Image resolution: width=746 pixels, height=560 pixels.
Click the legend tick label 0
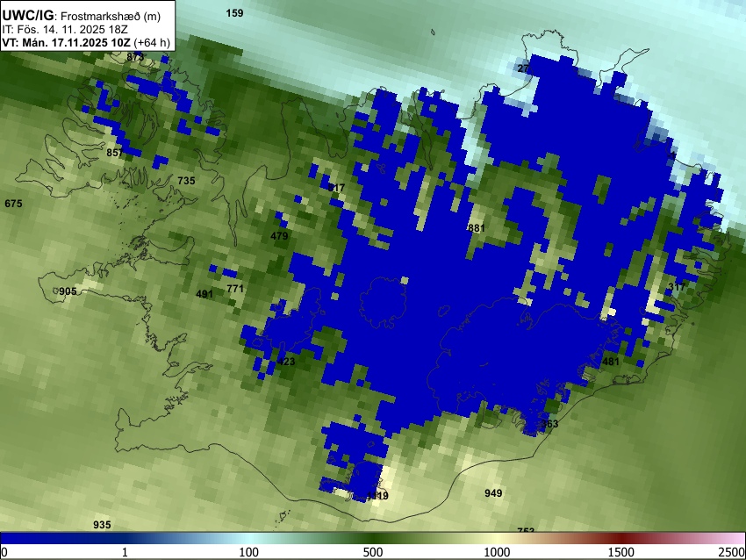[x=4, y=552]
